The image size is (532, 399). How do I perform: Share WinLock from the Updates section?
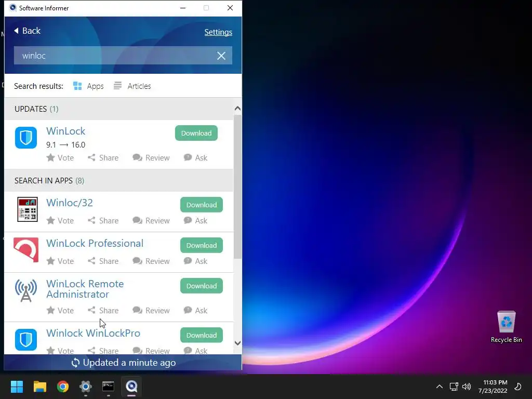tap(103, 158)
